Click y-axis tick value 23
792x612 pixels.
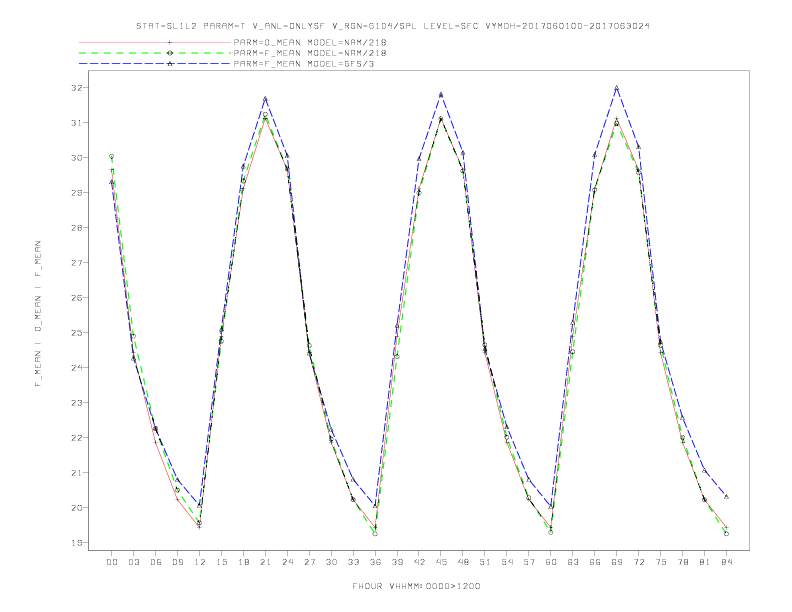click(x=77, y=403)
